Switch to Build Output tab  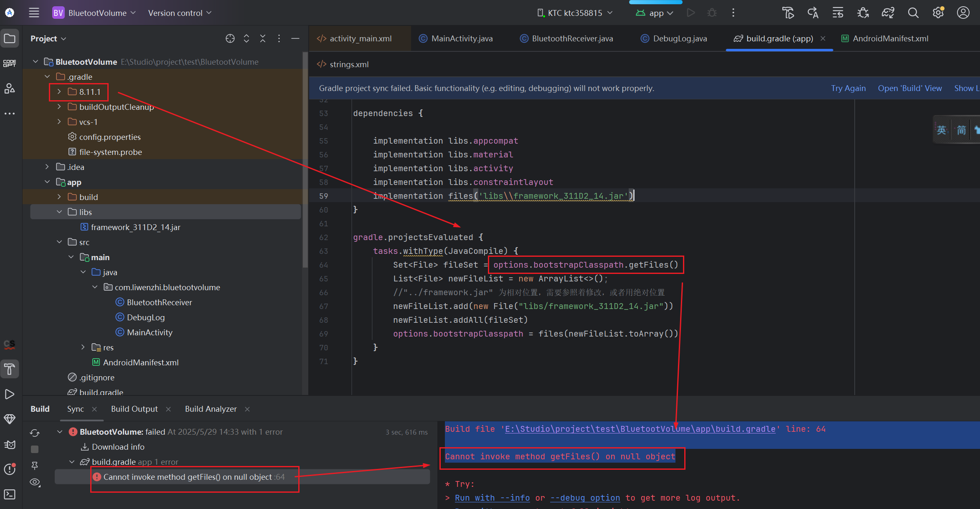[x=135, y=409]
